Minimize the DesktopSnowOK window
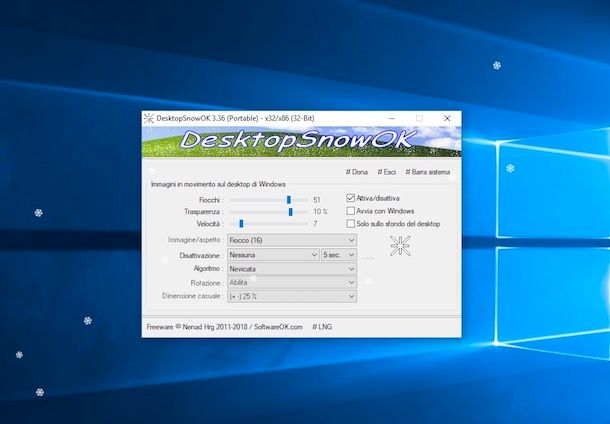Image resolution: width=610 pixels, height=424 pixels. (x=392, y=118)
